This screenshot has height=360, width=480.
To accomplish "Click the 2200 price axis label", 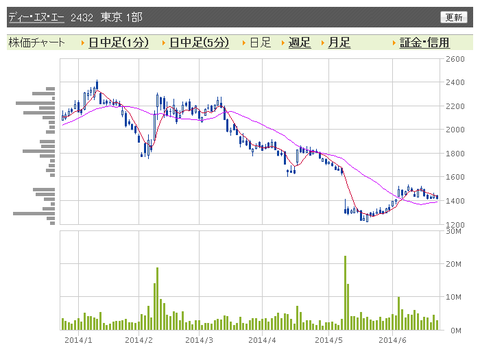I will click(455, 106).
